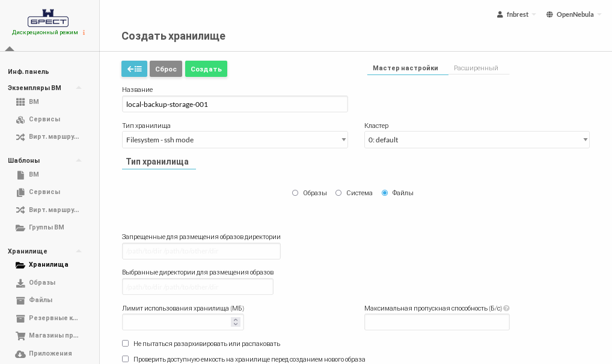Image resolution: width=612 pixels, height=364 pixels.
Task: Open Образы in sidebar
Action: pyautogui.click(x=42, y=282)
